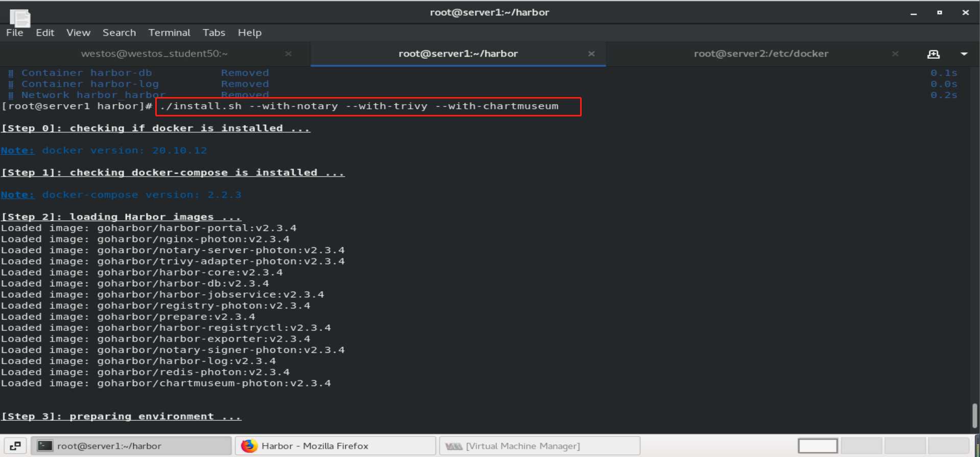This screenshot has width=980, height=457.
Task: Click the terminal window title text
Action: (489, 12)
